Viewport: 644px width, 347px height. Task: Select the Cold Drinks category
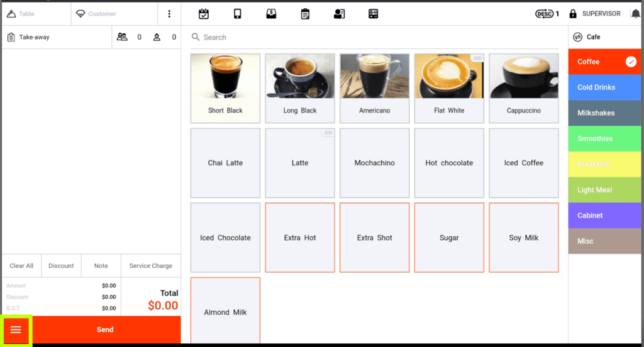click(606, 87)
